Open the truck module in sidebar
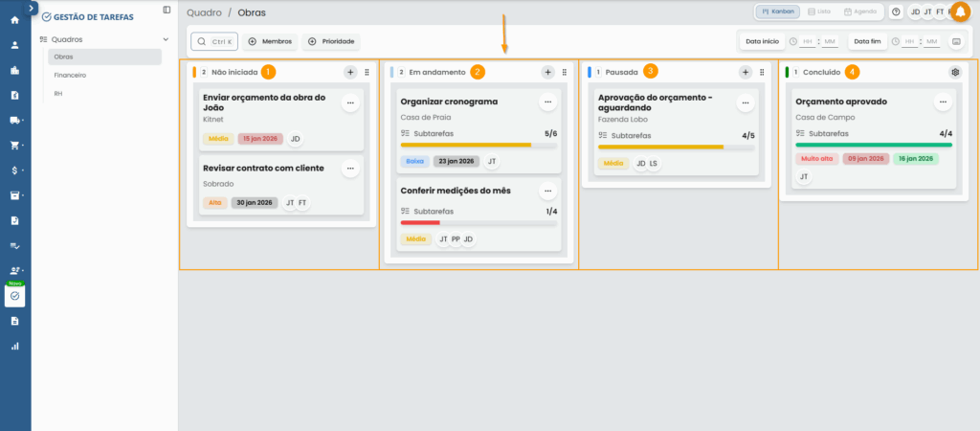The image size is (980, 431). coord(14,121)
